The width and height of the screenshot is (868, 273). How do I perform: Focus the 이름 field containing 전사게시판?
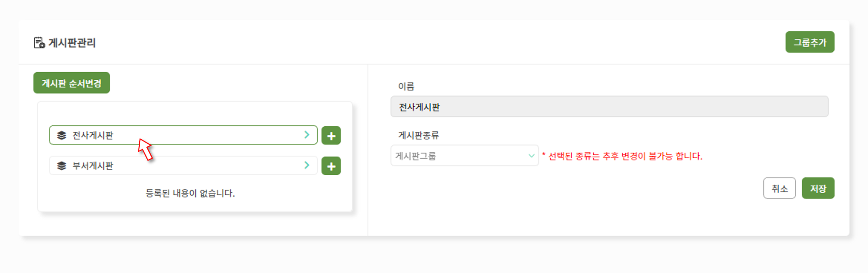coord(609,107)
